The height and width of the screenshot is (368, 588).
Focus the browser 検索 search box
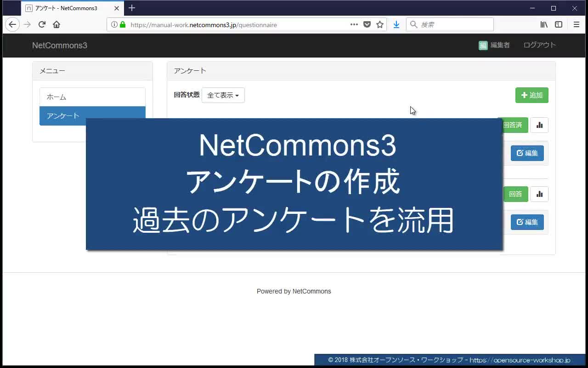click(x=450, y=25)
